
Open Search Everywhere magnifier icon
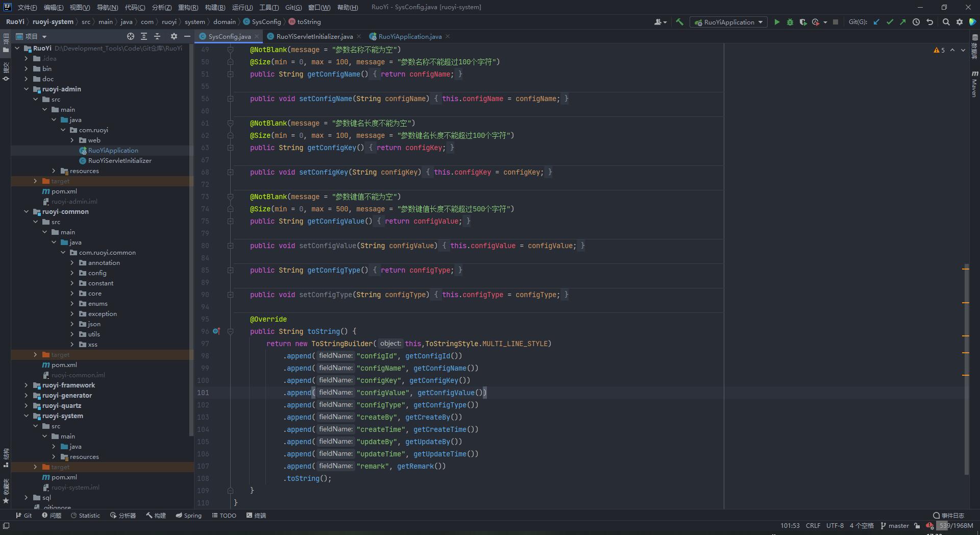coord(946,22)
